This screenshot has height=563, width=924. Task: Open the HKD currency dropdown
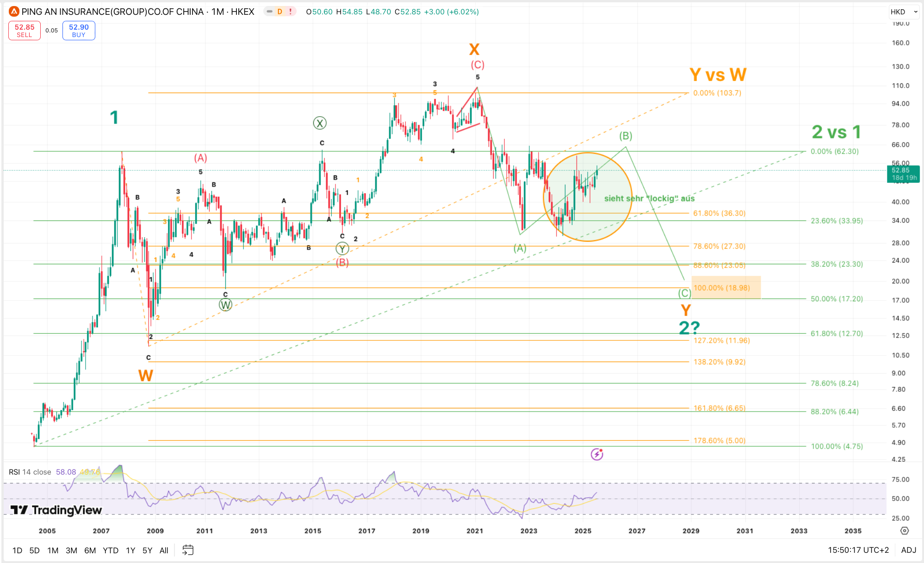coord(904,12)
